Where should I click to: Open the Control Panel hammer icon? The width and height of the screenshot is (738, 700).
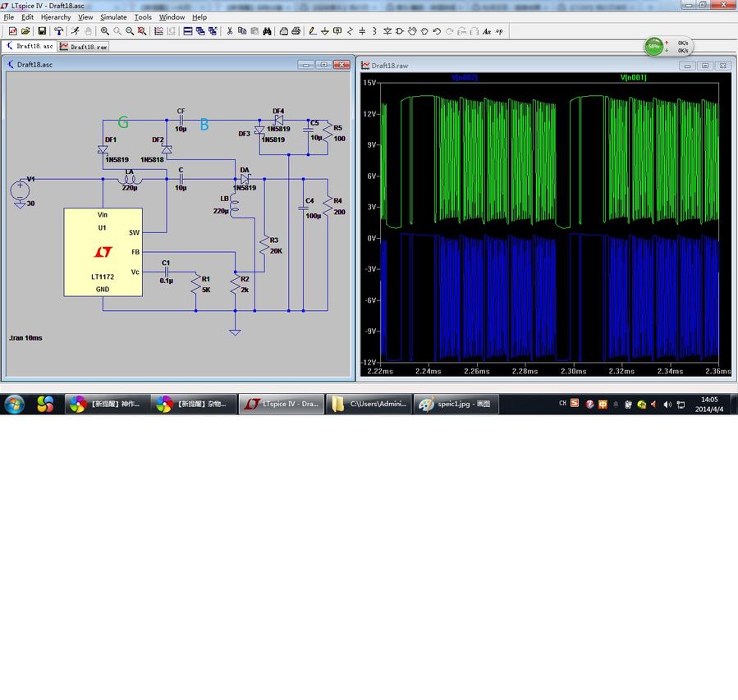(58, 31)
